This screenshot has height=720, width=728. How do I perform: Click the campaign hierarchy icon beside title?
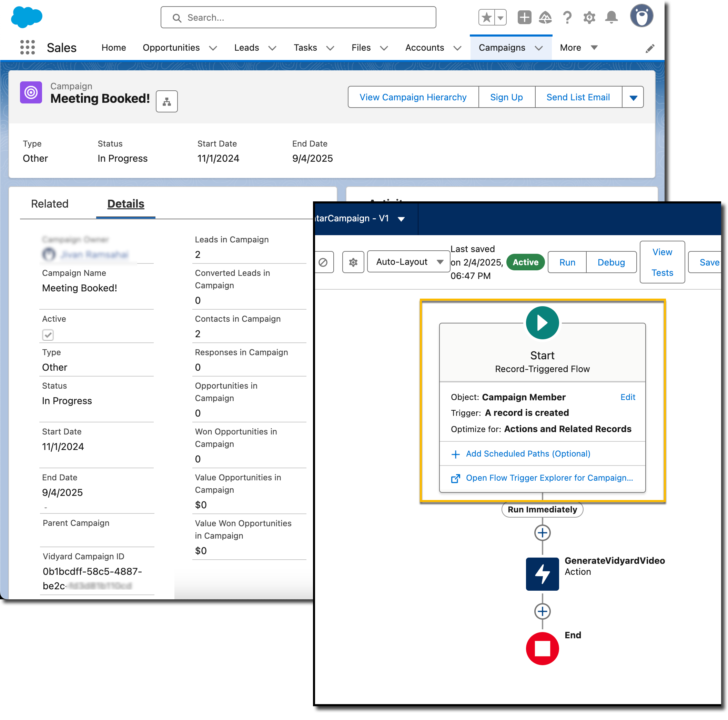pyautogui.click(x=166, y=101)
